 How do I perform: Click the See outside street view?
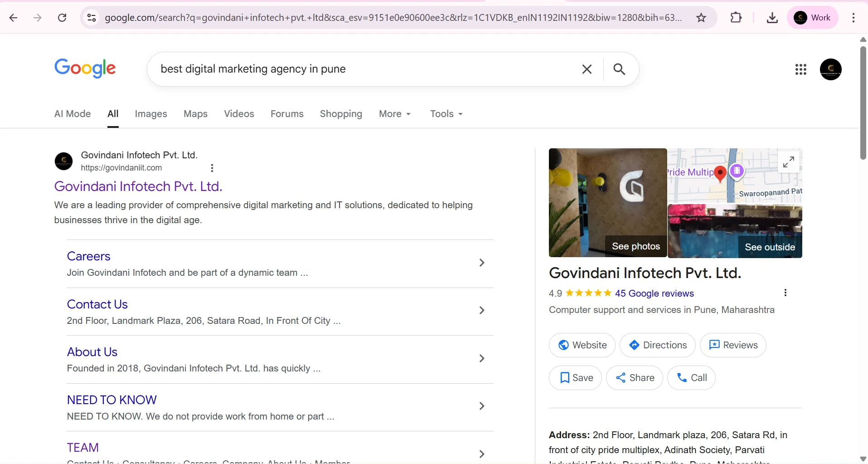pyautogui.click(x=735, y=231)
